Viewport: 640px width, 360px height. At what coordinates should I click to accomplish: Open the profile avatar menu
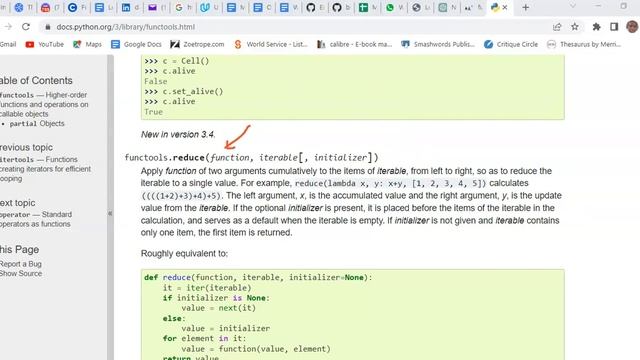tap(632, 27)
